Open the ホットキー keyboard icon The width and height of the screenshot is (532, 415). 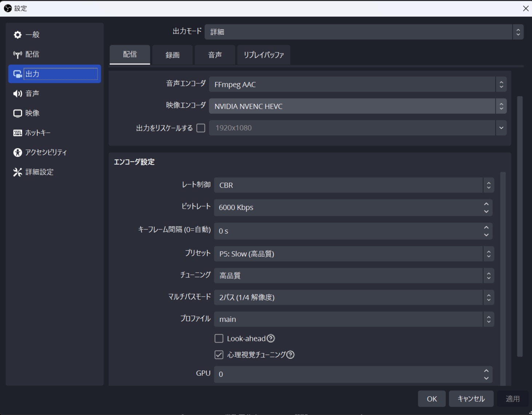pos(17,133)
